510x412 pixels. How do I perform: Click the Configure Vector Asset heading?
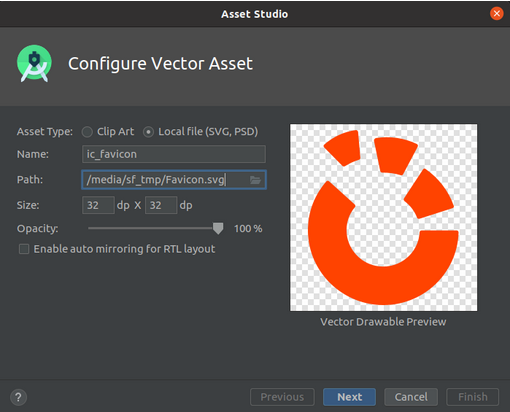pyautogui.click(x=160, y=64)
